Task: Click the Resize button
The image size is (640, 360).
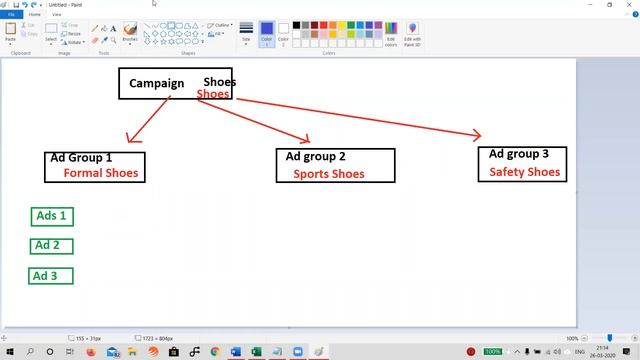Action: [71, 34]
